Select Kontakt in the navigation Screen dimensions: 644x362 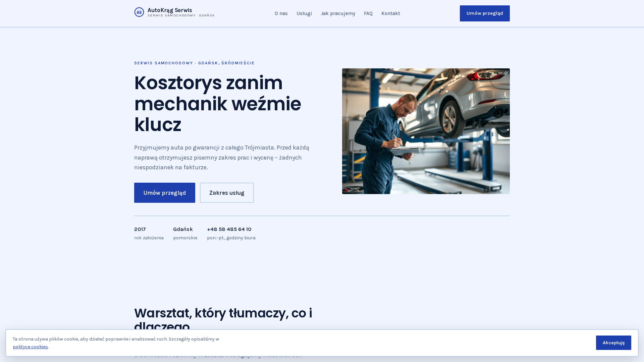coord(391,13)
